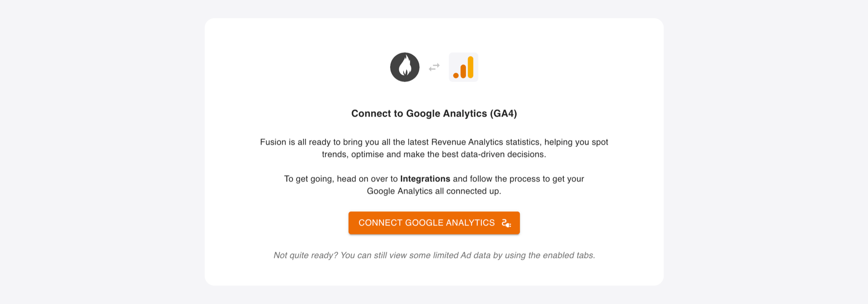
Task: Click the plug icon inside the orange button
Action: pyautogui.click(x=506, y=223)
